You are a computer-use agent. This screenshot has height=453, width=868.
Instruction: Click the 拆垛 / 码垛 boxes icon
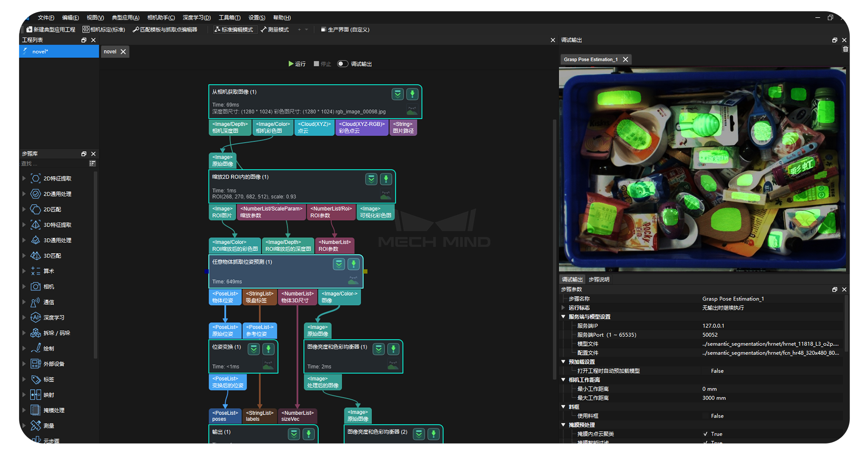point(36,333)
